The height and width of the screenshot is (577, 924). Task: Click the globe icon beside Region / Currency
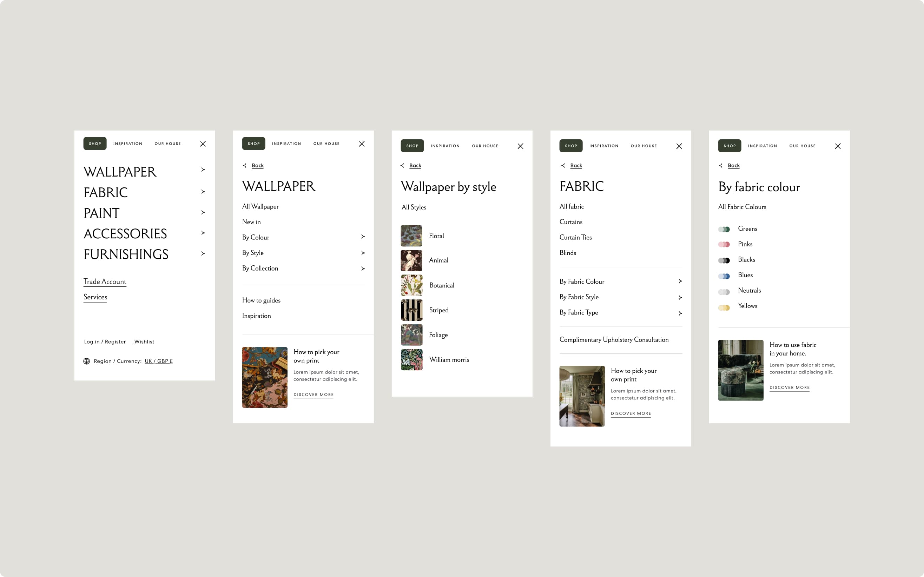[x=87, y=361]
